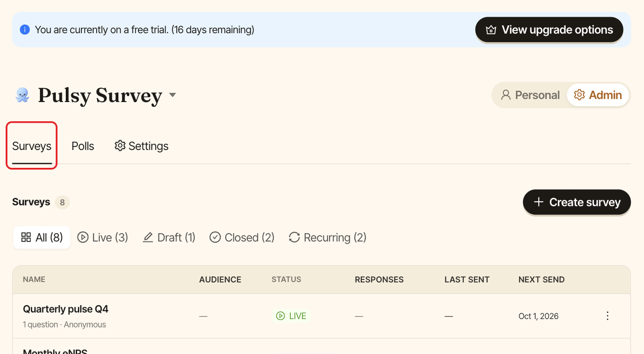
Task: Click View upgrade options button
Action: (x=549, y=30)
